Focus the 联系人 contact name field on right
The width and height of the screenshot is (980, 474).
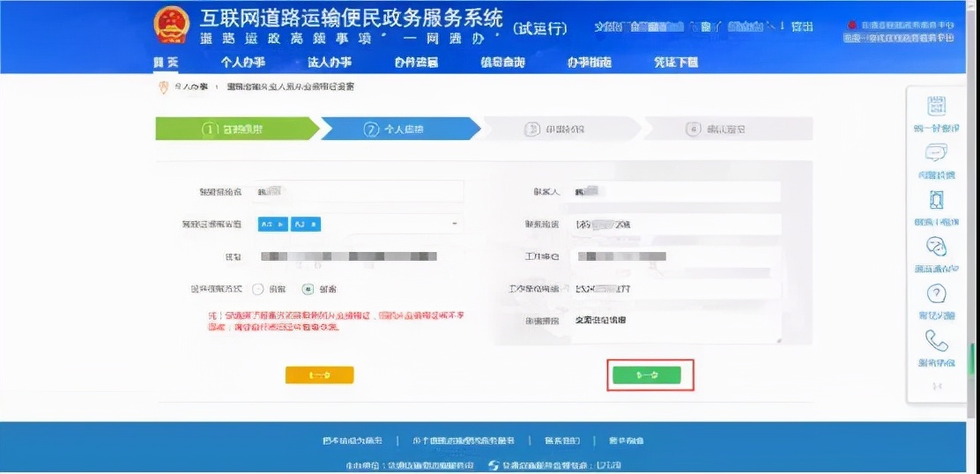point(676,192)
